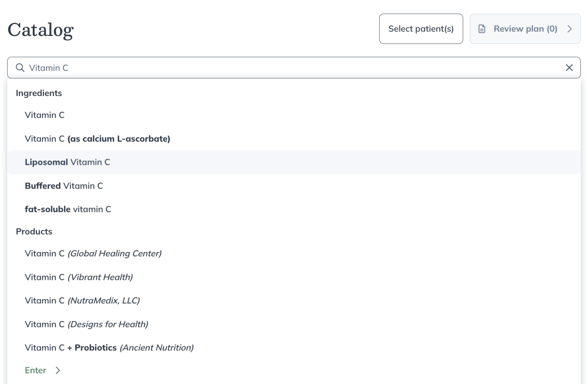Select Liposomal Vitamin C from suggestions
This screenshot has width=588, height=384.
tap(67, 162)
